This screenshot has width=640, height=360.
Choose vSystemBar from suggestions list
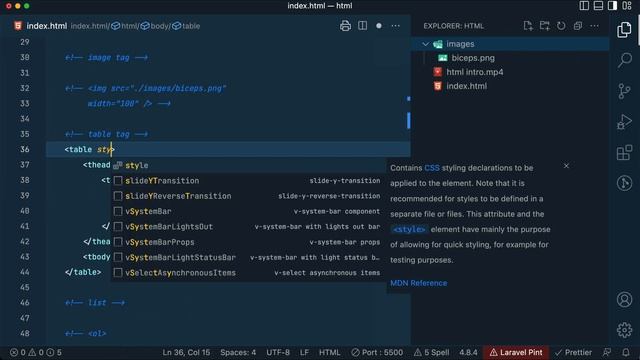click(x=247, y=211)
